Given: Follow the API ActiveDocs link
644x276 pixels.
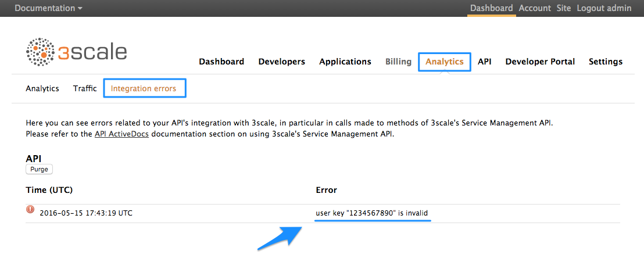Looking at the screenshot, I should 123,134.
